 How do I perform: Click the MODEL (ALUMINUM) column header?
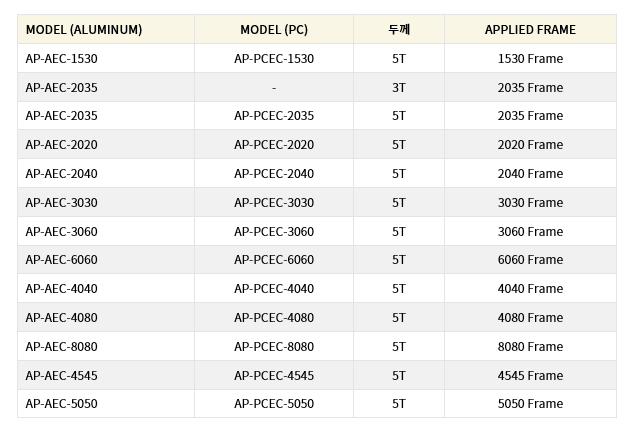click(106, 29)
